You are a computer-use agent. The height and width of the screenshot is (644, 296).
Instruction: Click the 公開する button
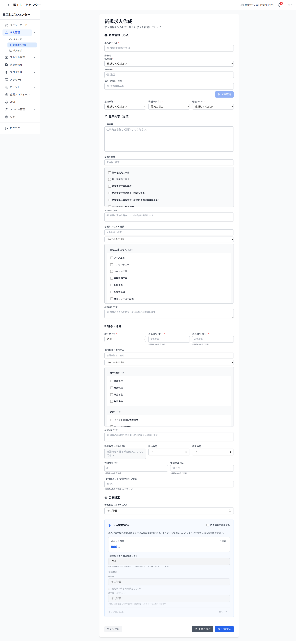coord(224,629)
